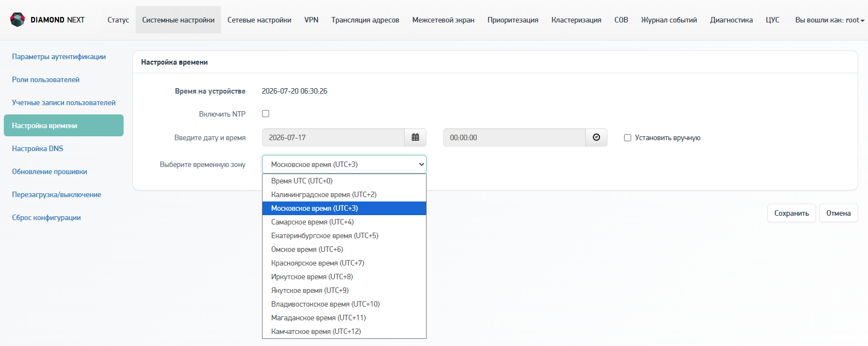Open 'Сетевые настройки' menu
The image size is (868, 346).
tap(259, 20)
